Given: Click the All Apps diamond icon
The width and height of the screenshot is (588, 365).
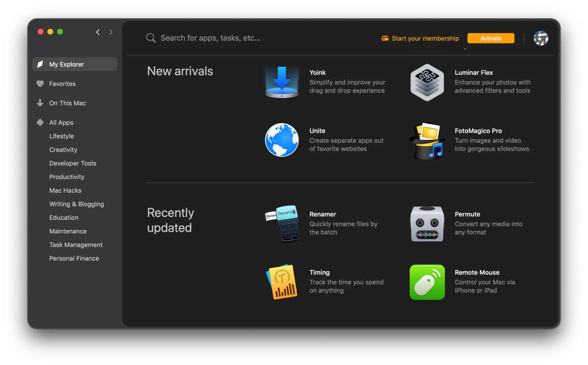Looking at the screenshot, I should [x=40, y=122].
